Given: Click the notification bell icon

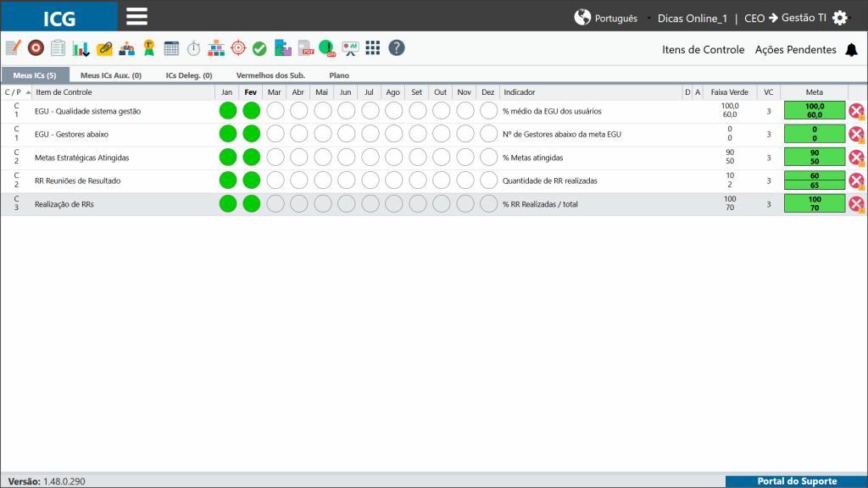Looking at the screenshot, I should [851, 50].
